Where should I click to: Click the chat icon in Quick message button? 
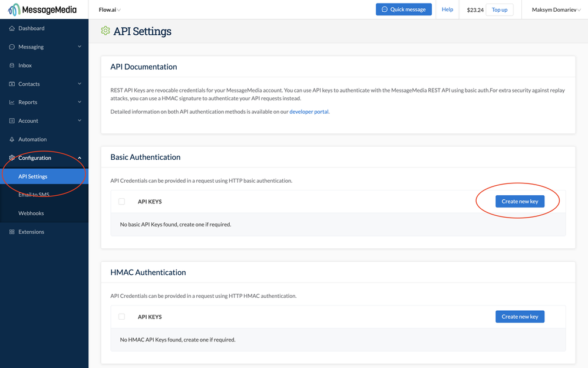coord(384,9)
